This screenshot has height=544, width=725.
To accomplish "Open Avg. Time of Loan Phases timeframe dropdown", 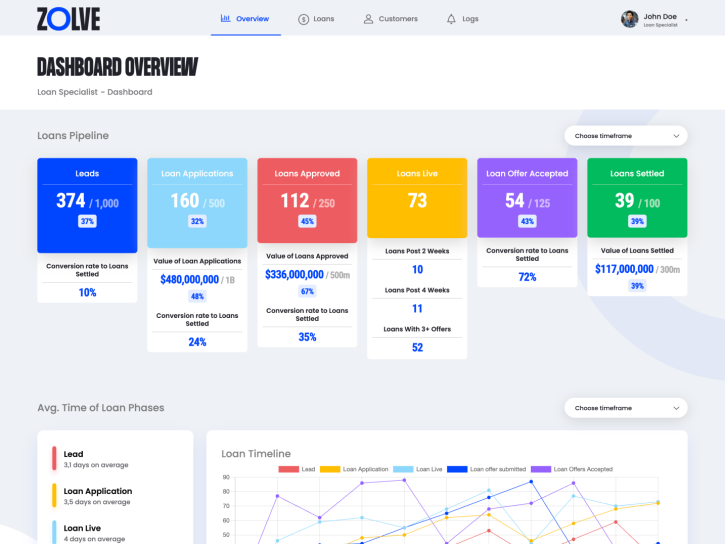I will (x=625, y=408).
